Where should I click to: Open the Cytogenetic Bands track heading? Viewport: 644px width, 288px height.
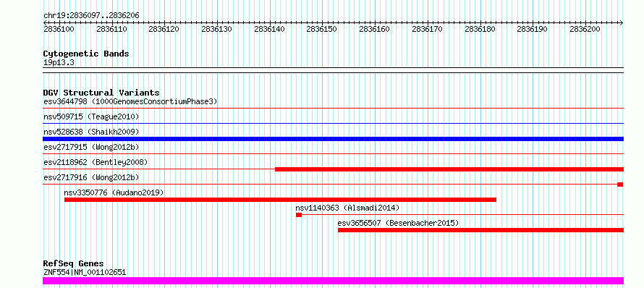86,54
